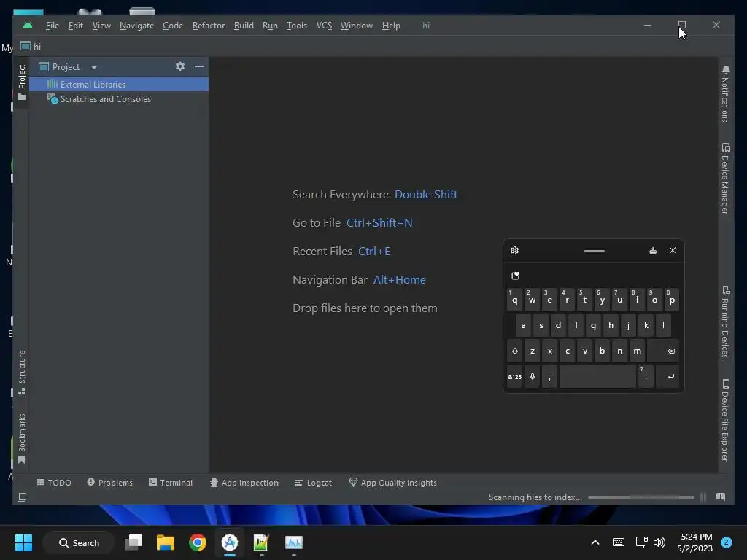The width and height of the screenshot is (747, 560).
Task: Open the volume control in the tray
Action: 659,542
